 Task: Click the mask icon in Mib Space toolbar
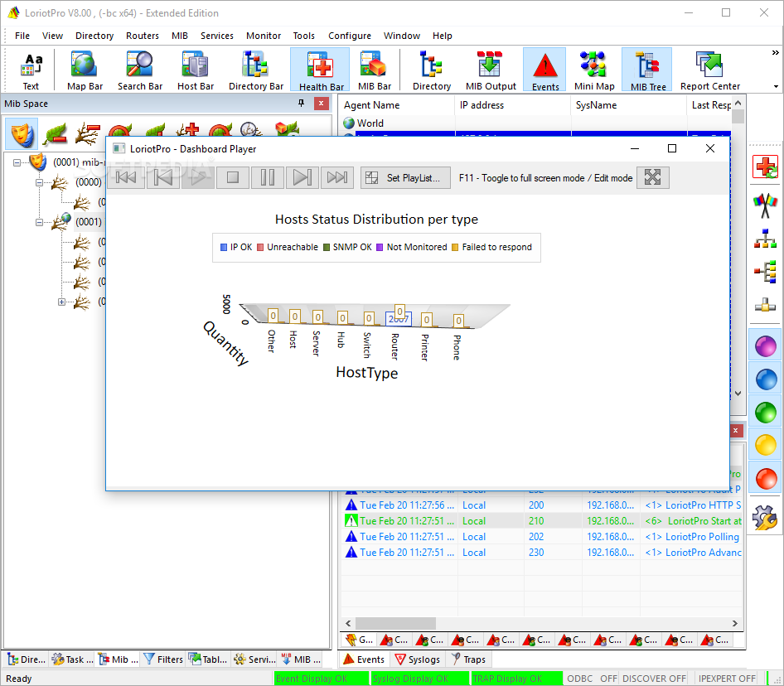click(22, 133)
